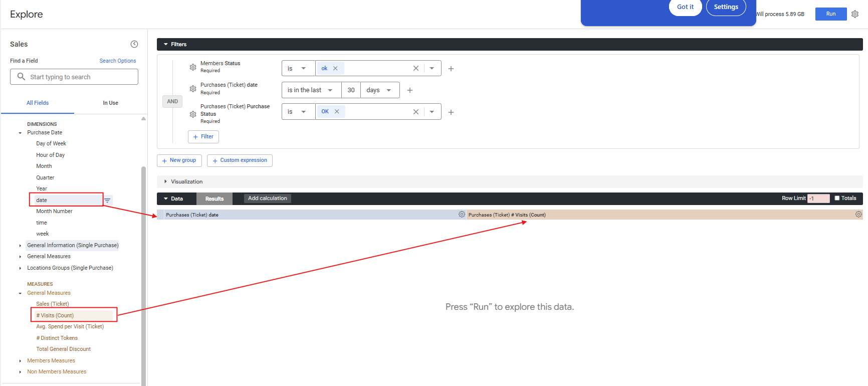Viewport: 868px width, 386px height.
Task: Filter by the date dimension field
Action: coord(107,200)
